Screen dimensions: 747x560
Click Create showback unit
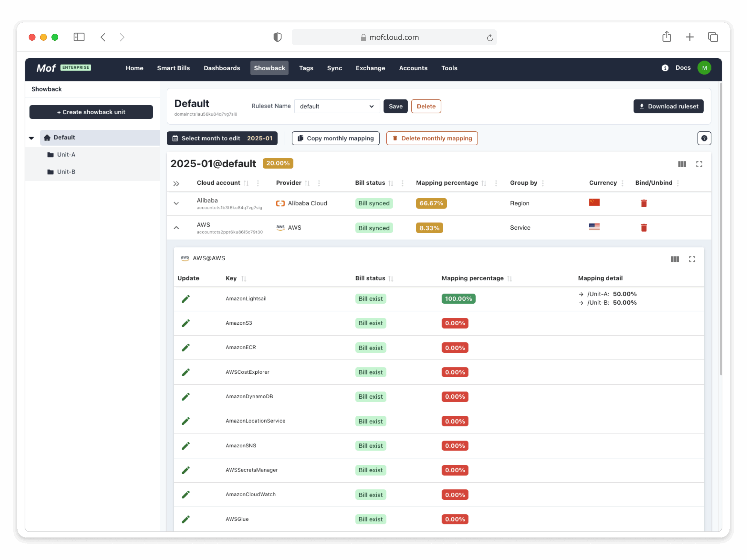click(91, 112)
